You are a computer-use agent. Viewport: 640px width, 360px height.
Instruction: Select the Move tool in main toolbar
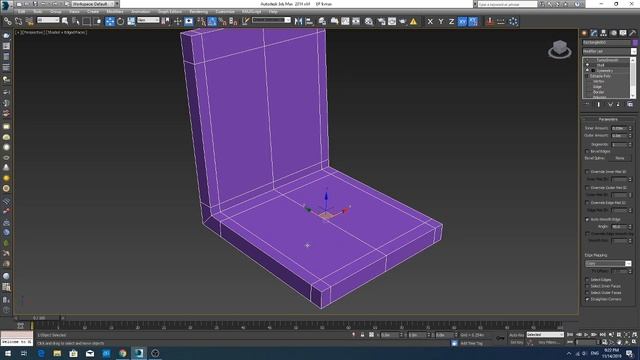click(110, 21)
